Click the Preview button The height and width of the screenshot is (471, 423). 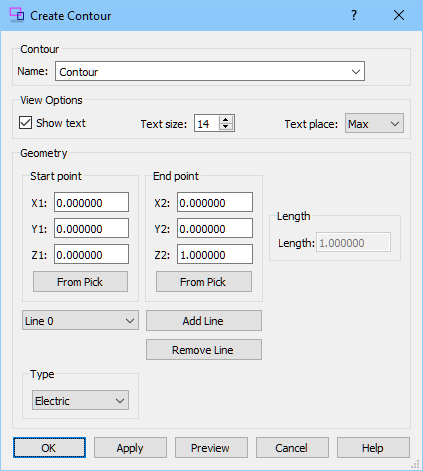tap(211, 448)
